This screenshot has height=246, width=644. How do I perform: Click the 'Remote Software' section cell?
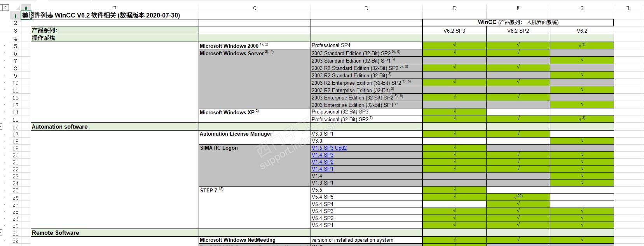tap(115, 233)
